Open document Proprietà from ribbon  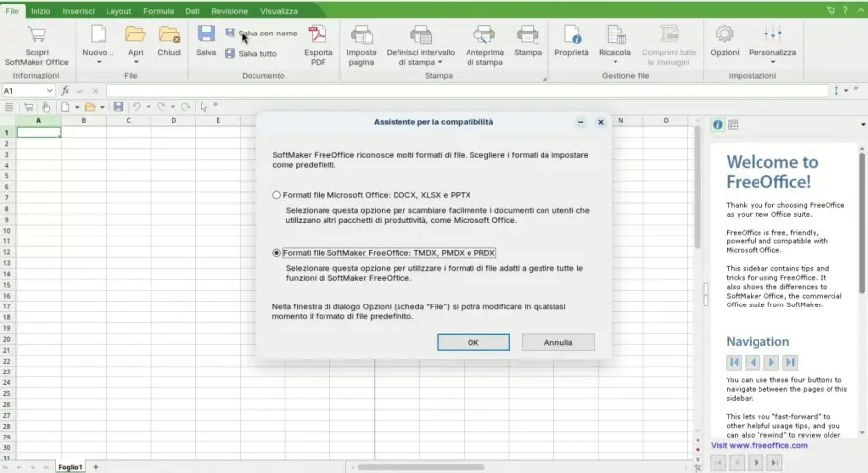[x=571, y=41]
